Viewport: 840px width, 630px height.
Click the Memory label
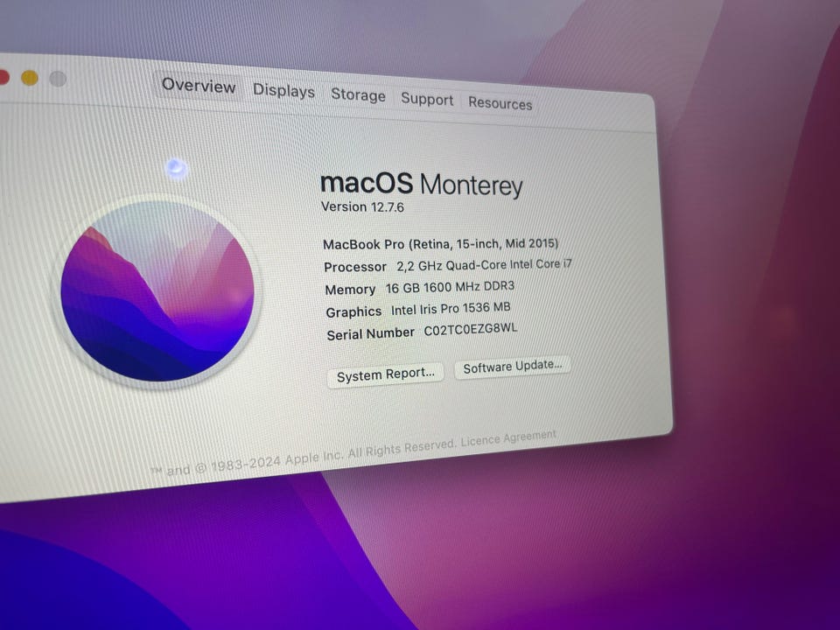tap(350, 290)
